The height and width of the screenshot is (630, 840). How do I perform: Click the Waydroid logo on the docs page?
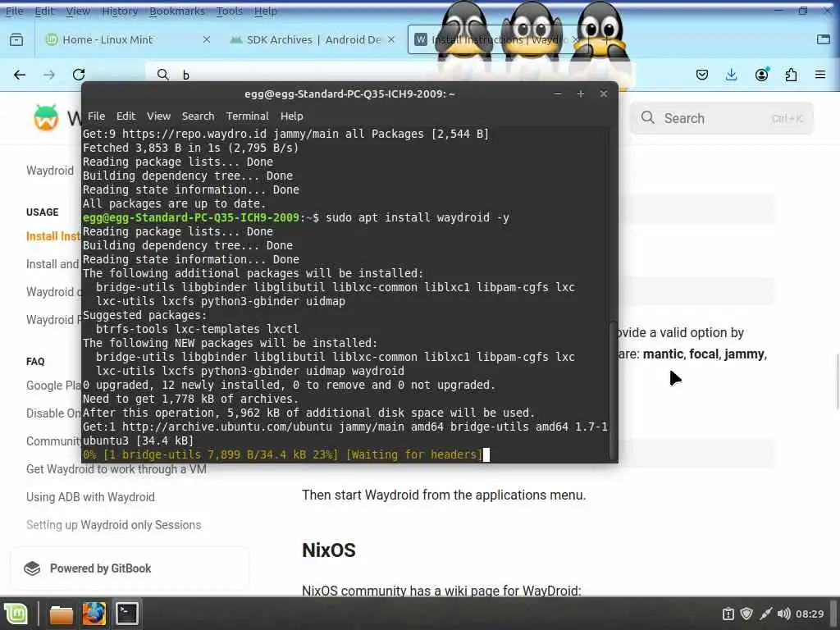click(x=46, y=117)
